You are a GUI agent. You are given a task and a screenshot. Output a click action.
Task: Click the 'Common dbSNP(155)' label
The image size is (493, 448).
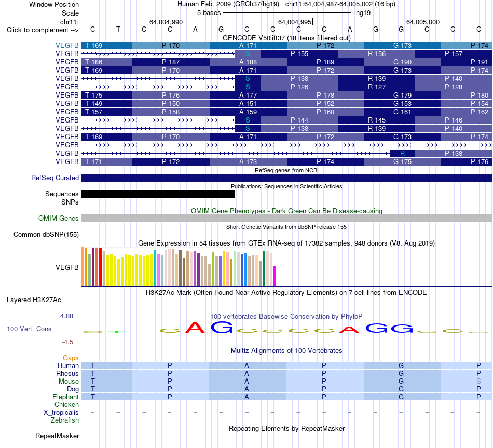46,234
